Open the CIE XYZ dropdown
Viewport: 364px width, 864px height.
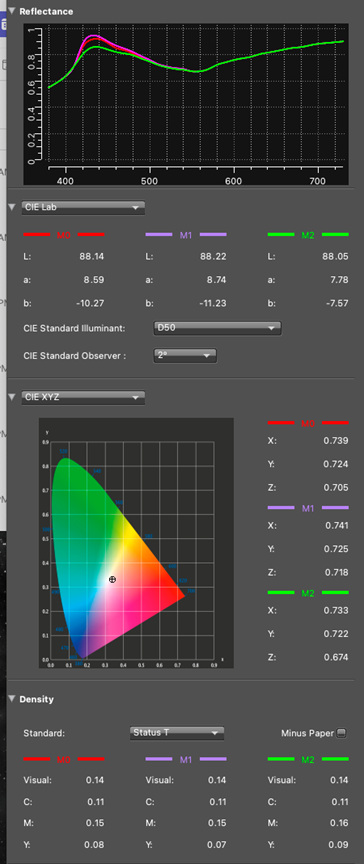(x=83, y=397)
